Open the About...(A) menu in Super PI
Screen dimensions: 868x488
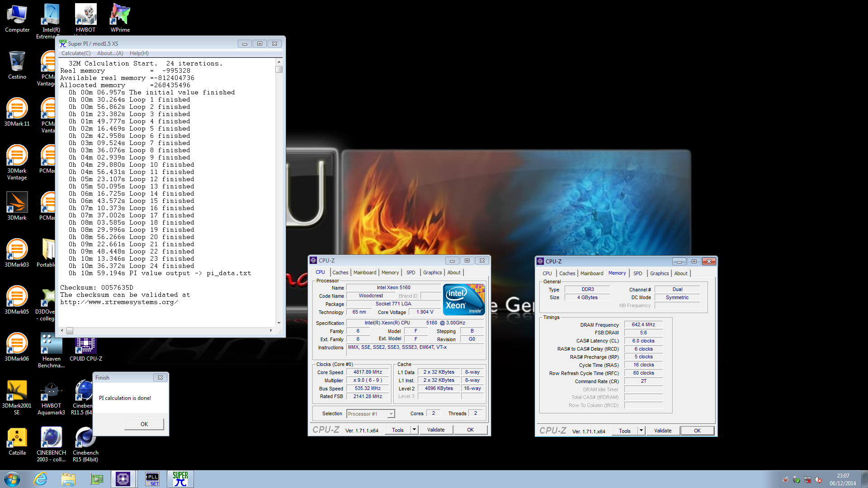110,53
